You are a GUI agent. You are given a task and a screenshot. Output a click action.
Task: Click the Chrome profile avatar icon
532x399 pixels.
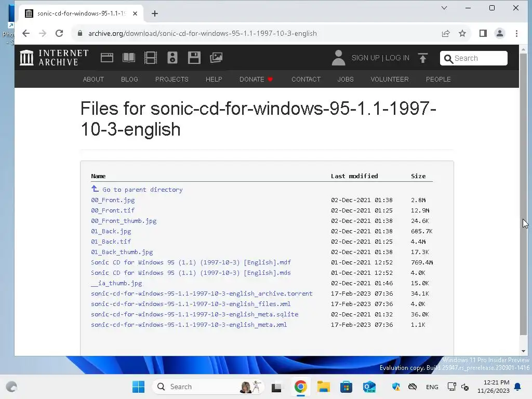pyautogui.click(x=500, y=33)
